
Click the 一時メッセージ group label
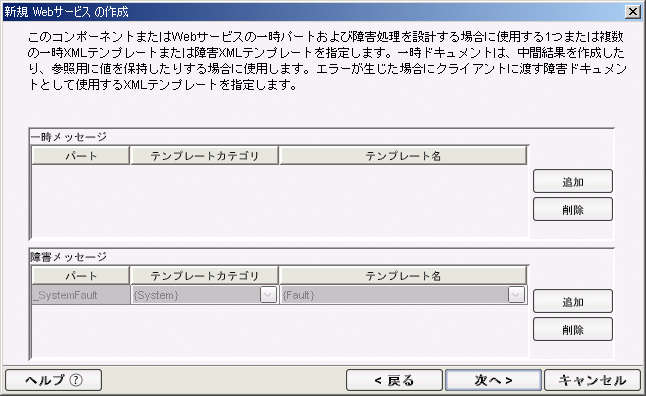69,137
